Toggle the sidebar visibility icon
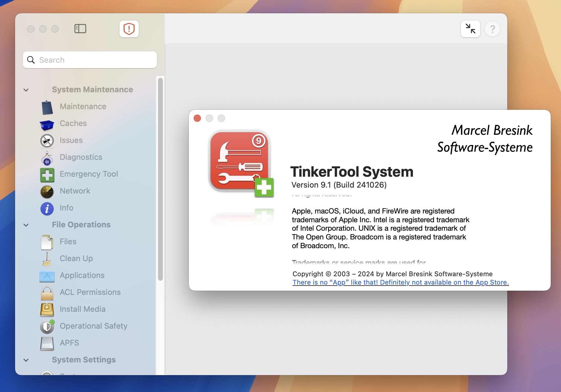Image resolution: width=561 pixels, height=392 pixels. point(80,29)
